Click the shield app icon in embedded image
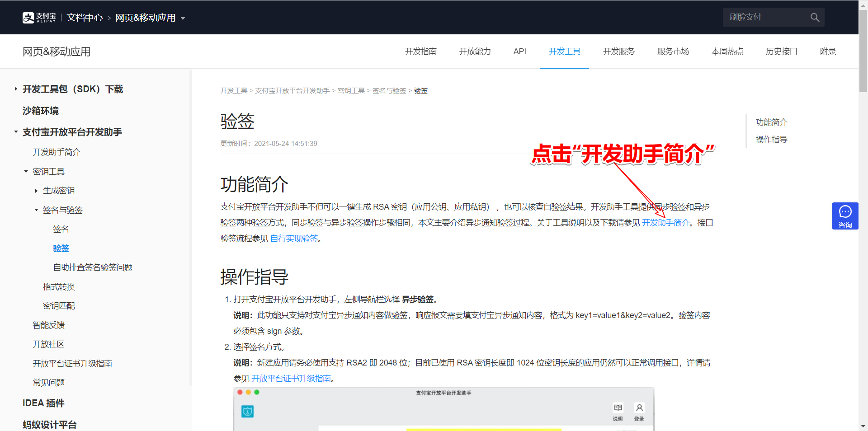This screenshot has width=868, height=431. tap(247, 412)
